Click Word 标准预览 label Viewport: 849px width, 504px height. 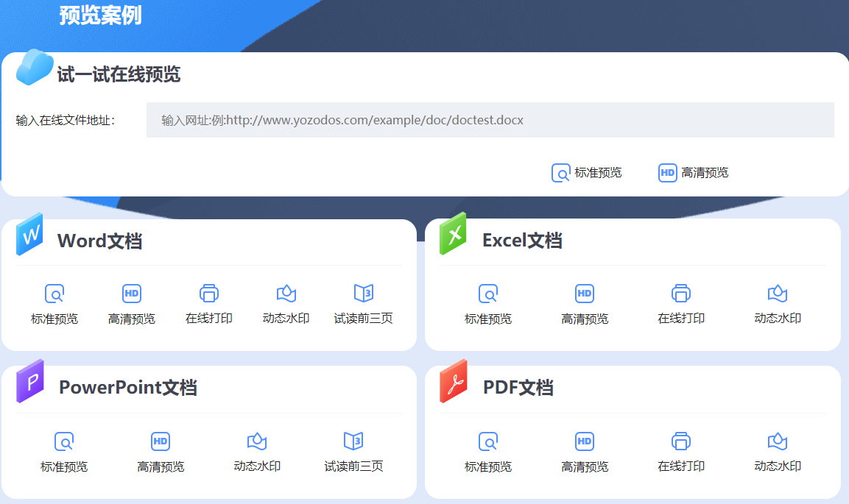point(54,319)
